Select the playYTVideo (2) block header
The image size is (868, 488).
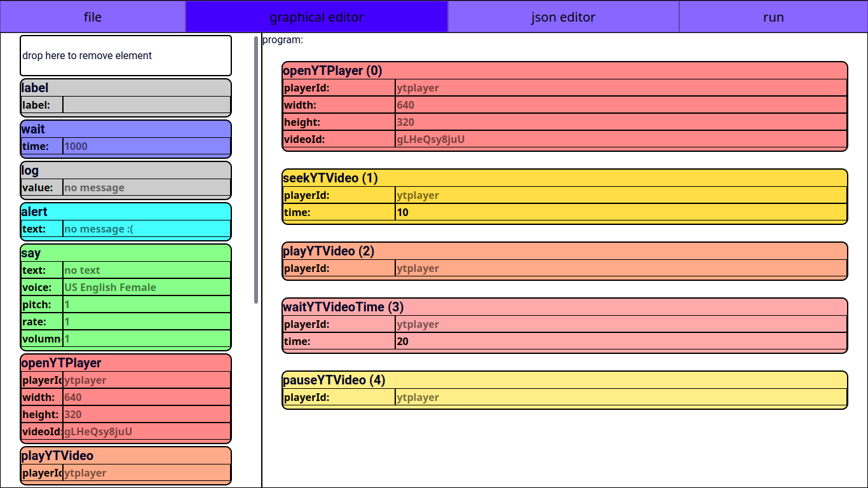point(564,251)
